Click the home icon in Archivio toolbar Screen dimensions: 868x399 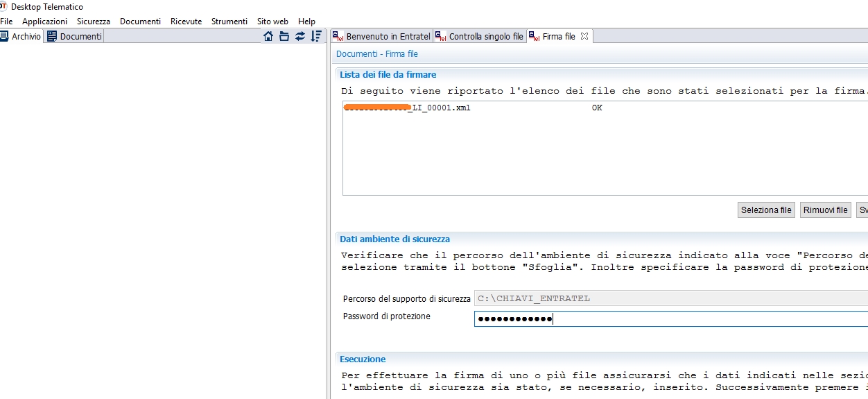268,36
